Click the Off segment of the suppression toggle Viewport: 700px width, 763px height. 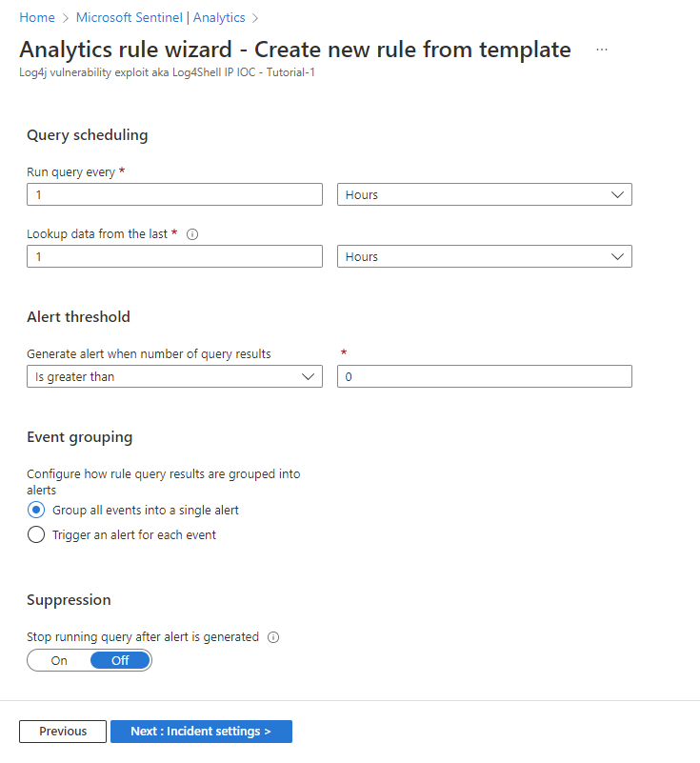(x=120, y=660)
